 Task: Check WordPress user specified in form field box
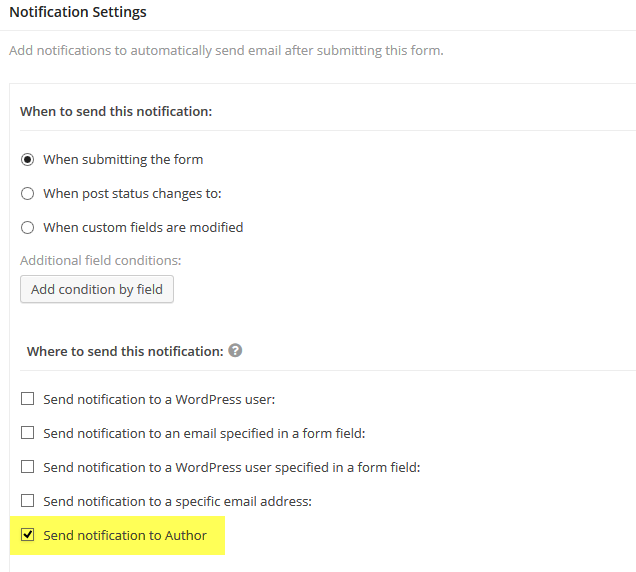pos(28,467)
